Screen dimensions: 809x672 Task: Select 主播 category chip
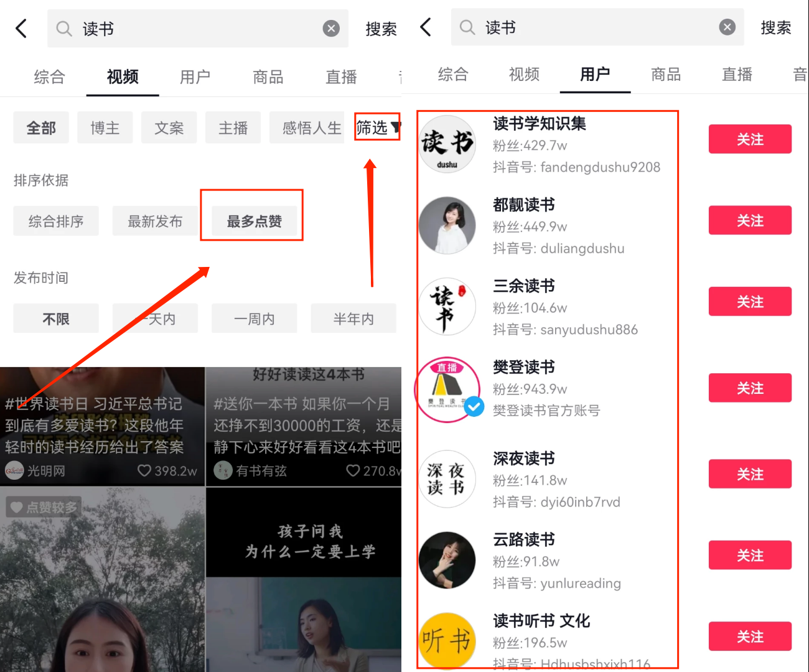(233, 128)
